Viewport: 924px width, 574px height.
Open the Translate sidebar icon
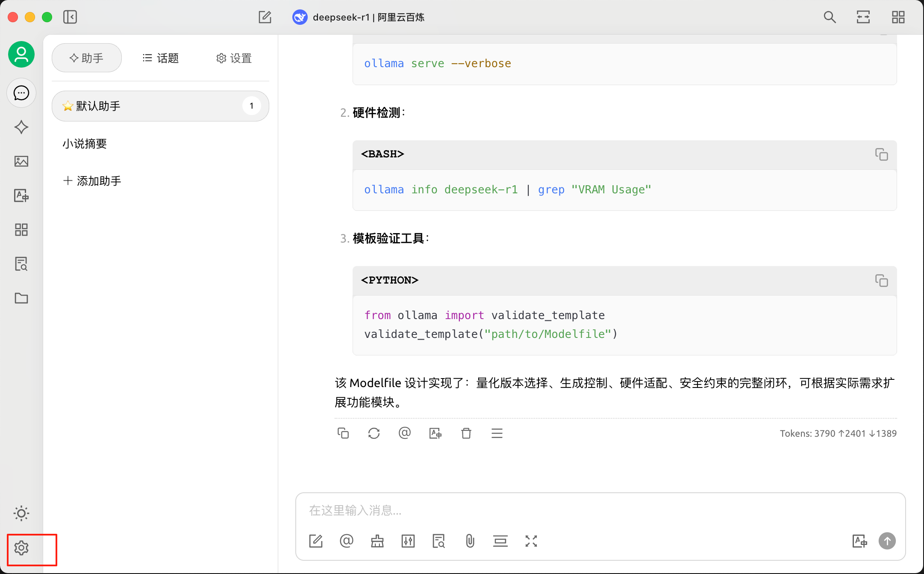tap(21, 195)
